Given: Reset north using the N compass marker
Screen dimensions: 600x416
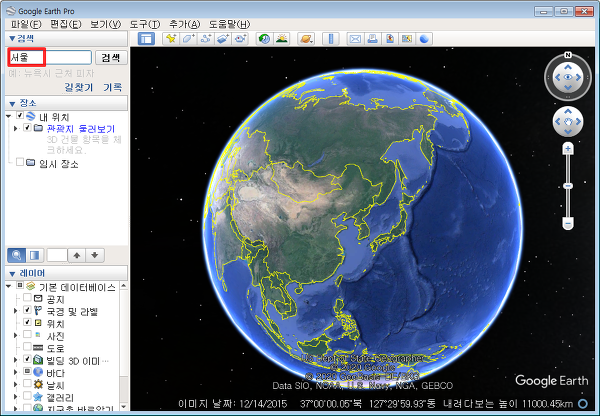Looking at the screenshot, I should point(568,55).
